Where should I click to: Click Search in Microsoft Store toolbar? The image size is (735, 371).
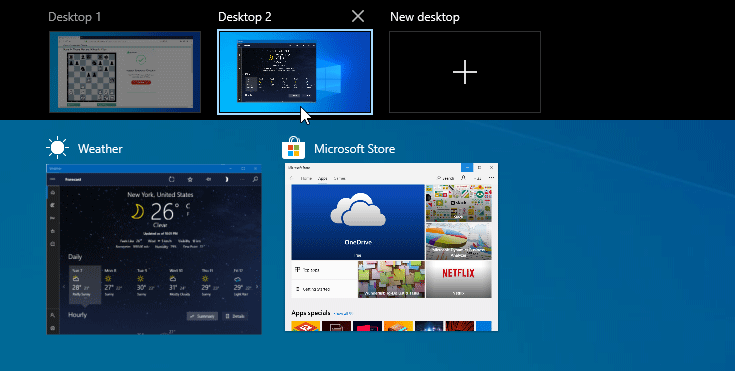tap(445, 178)
